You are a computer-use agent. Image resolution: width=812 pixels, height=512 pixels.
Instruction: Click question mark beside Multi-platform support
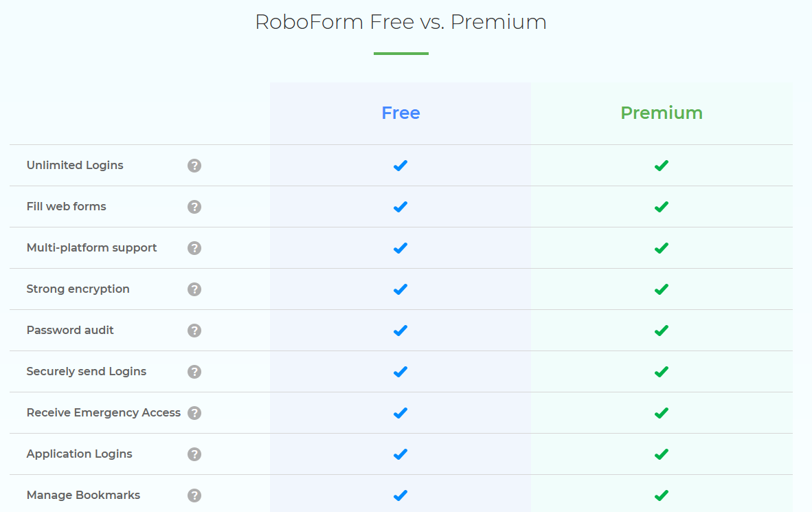[194, 247]
